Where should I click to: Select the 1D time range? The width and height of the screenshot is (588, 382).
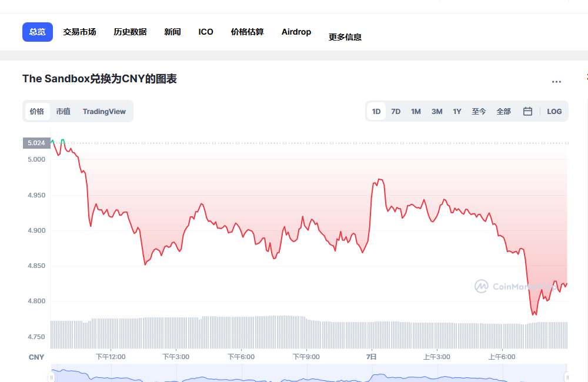pos(376,111)
